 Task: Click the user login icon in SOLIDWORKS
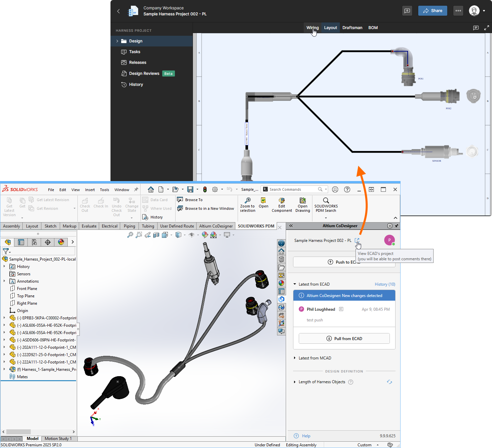pos(335,189)
